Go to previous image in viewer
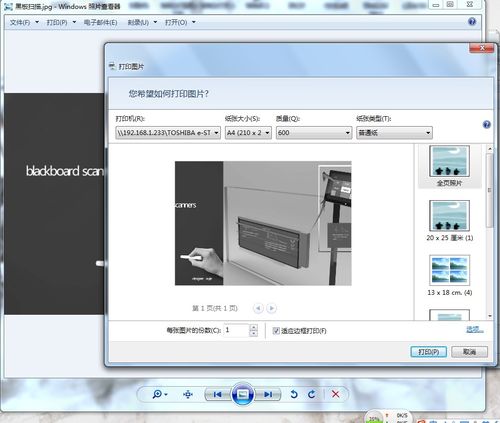The image size is (500, 423). point(217,395)
